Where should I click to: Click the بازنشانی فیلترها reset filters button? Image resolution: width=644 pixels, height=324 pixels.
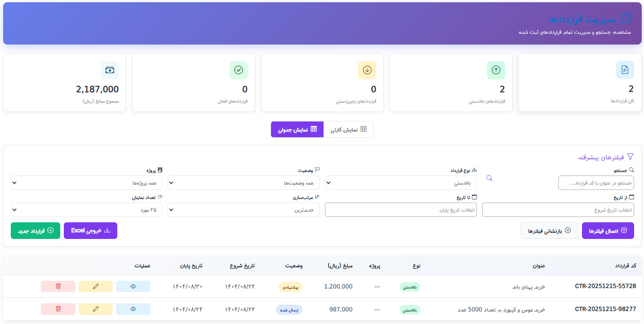549,230
